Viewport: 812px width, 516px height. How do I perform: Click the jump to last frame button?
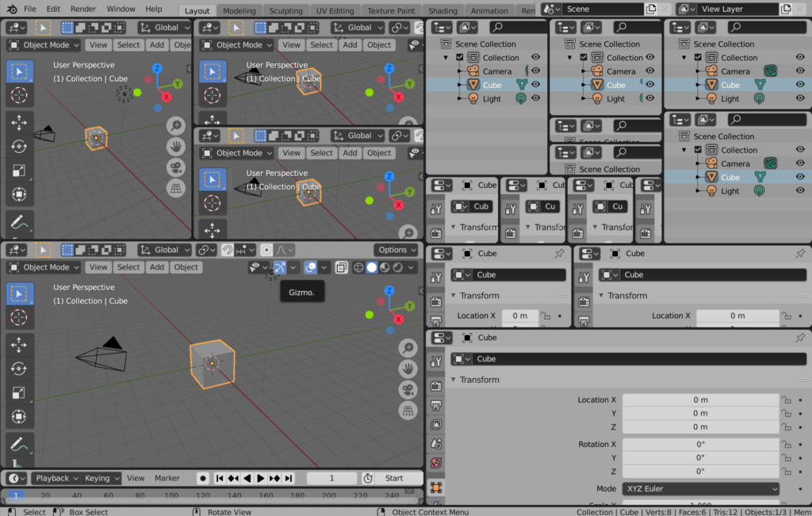pos(289,479)
